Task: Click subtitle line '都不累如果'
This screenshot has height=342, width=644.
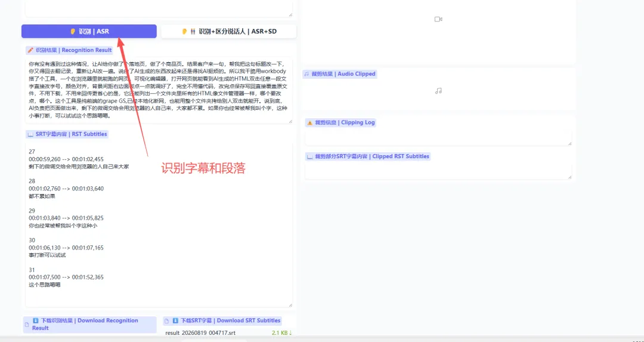Action: [x=42, y=196]
